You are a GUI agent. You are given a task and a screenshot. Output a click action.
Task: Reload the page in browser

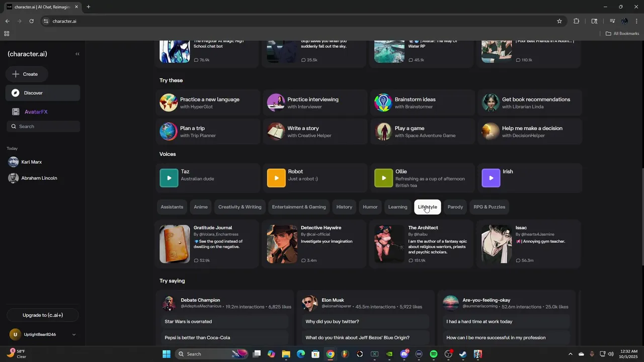[x=31, y=21]
